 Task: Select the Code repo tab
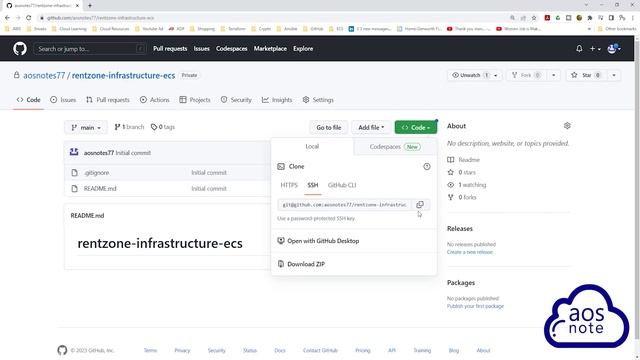28,100
